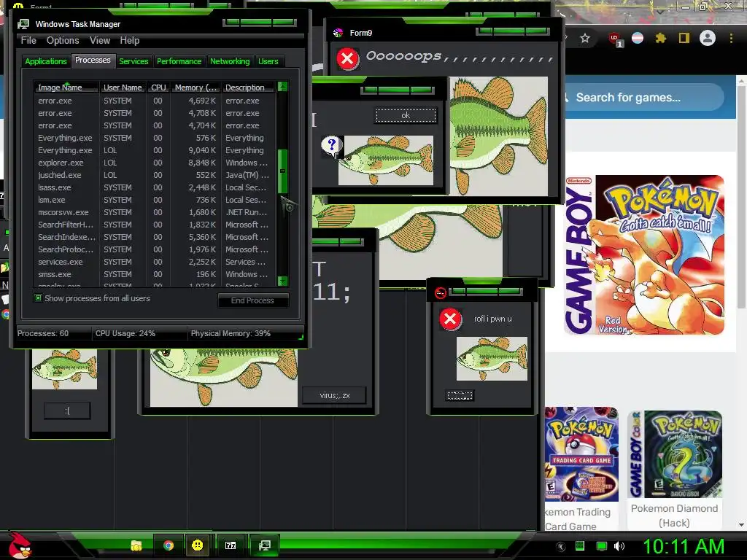Sort processes by Image Name column
The width and height of the screenshot is (747, 560).
[x=66, y=87]
